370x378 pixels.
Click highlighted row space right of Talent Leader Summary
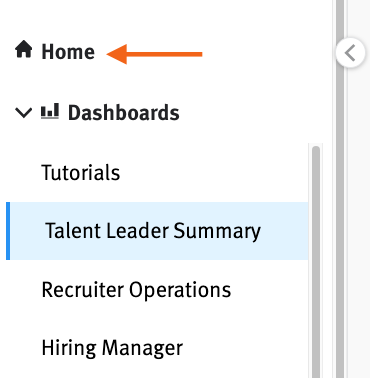pyautogui.click(x=284, y=231)
